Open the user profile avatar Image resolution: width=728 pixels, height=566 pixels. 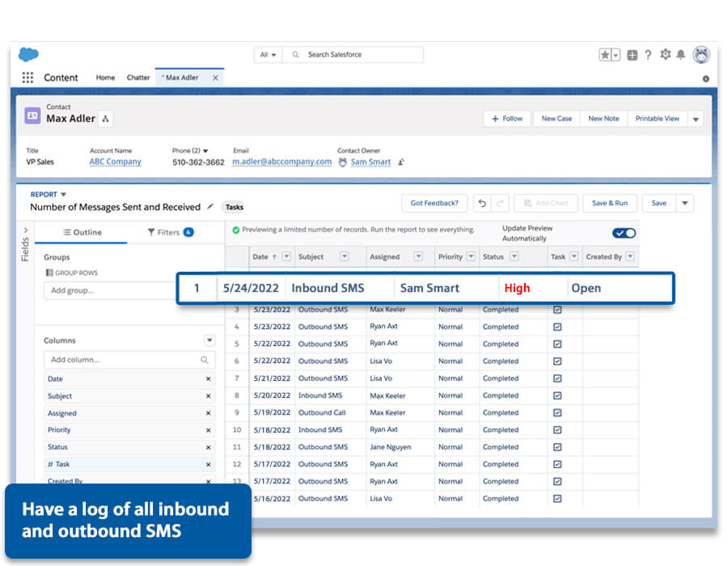pyautogui.click(x=701, y=55)
